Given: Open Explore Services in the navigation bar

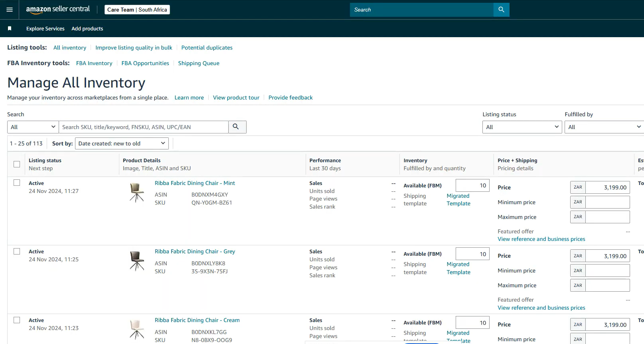Looking at the screenshot, I should (x=45, y=29).
